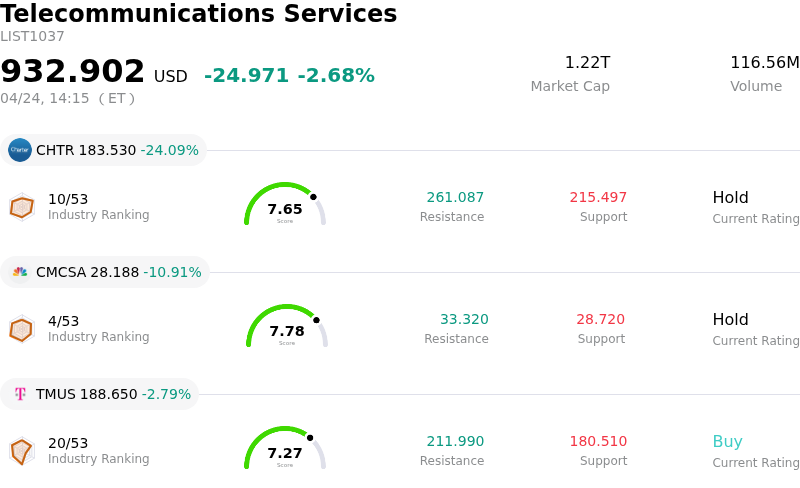
Task: Click the 261.087 resistance value
Action: point(455,198)
